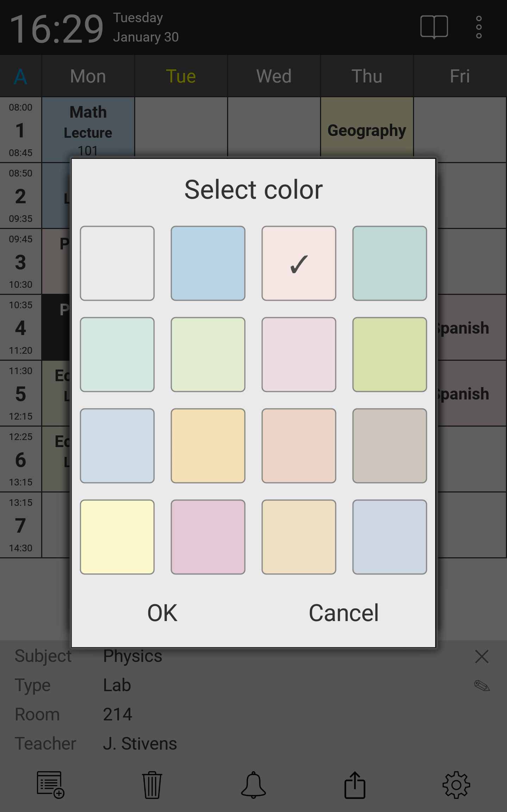Image resolution: width=507 pixels, height=812 pixels.
Task: Select the olive green swatch
Action: (390, 355)
